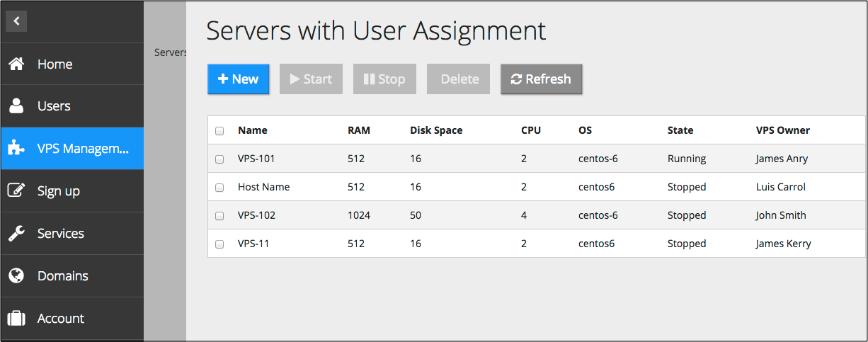This screenshot has height=342, width=868.
Task: Click the Sign up pencil icon
Action: point(16,191)
